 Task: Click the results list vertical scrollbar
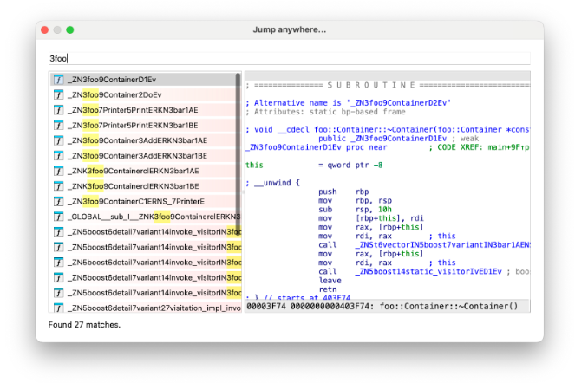238,147
